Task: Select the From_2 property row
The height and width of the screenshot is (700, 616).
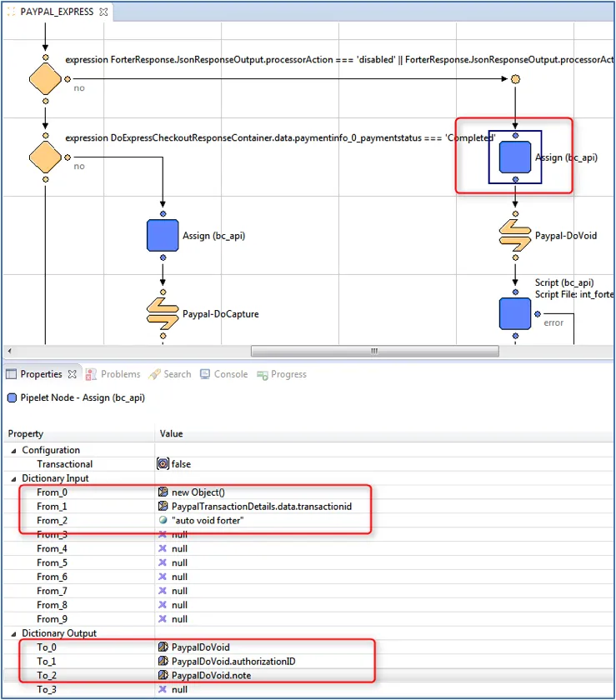Action: coord(308,520)
